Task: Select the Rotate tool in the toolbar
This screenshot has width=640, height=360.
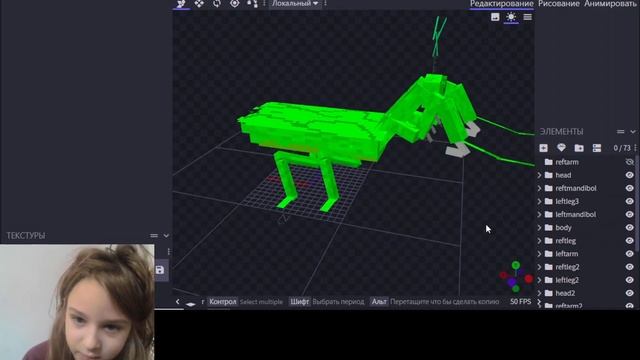Action: (217, 4)
